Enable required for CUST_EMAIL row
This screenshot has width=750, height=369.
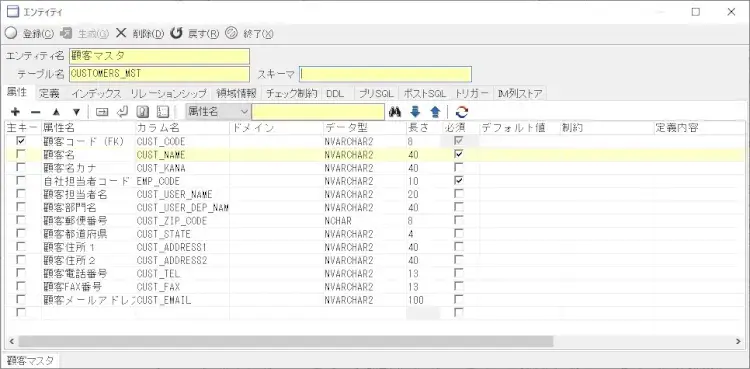(459, 300)
